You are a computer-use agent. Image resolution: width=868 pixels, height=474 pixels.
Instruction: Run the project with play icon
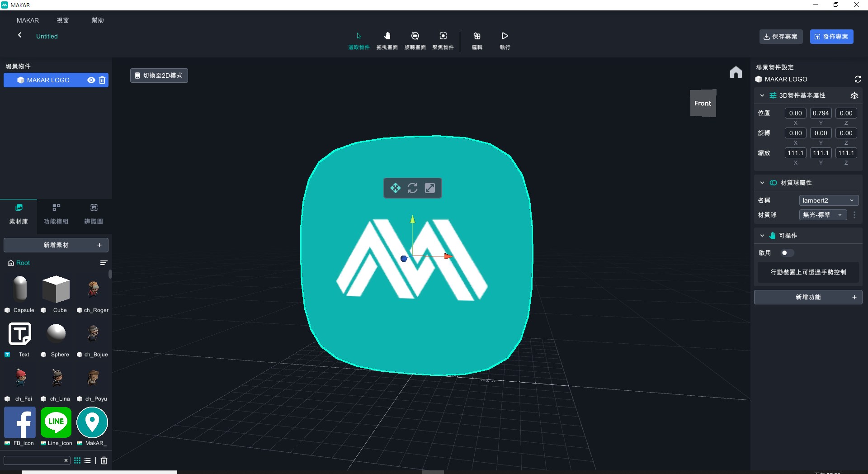[505, 40]
